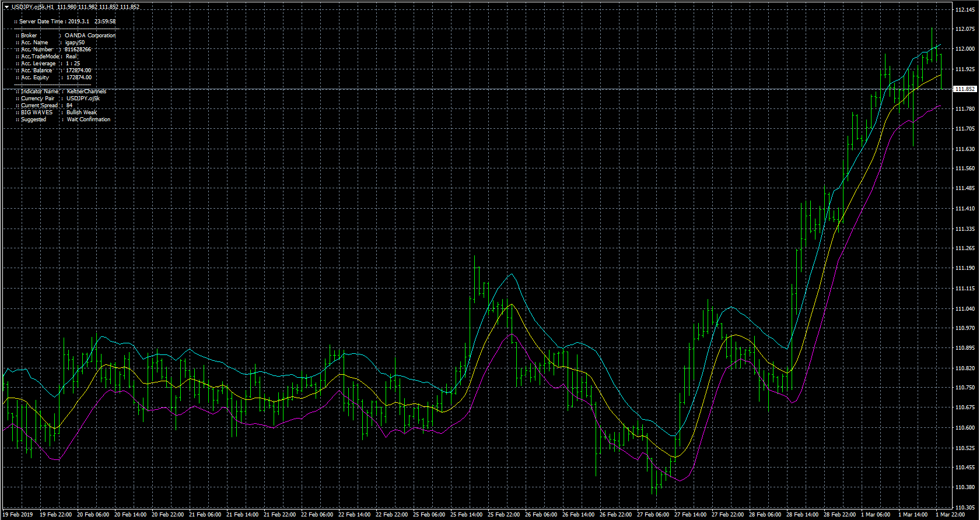Click the BIG WAVES Bullish Weak text

[57, 113]
